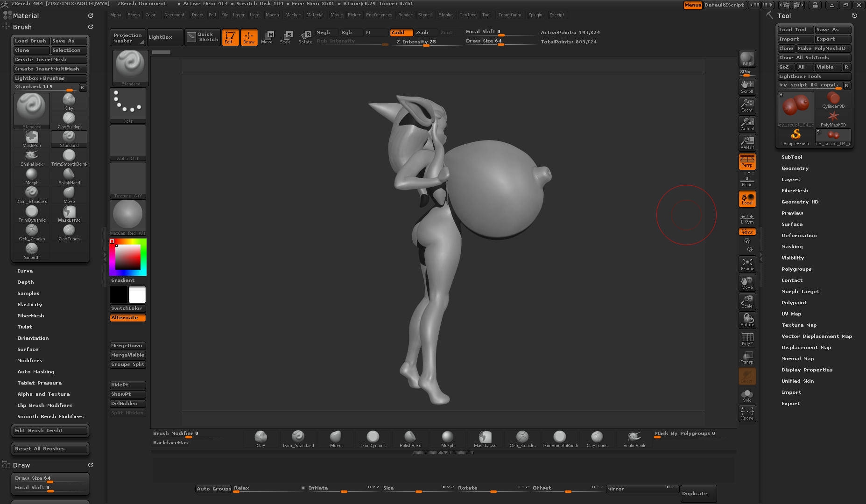This screenshot has height=504, width=866.
Task: Click the Load Brush button
Action: 31,41
